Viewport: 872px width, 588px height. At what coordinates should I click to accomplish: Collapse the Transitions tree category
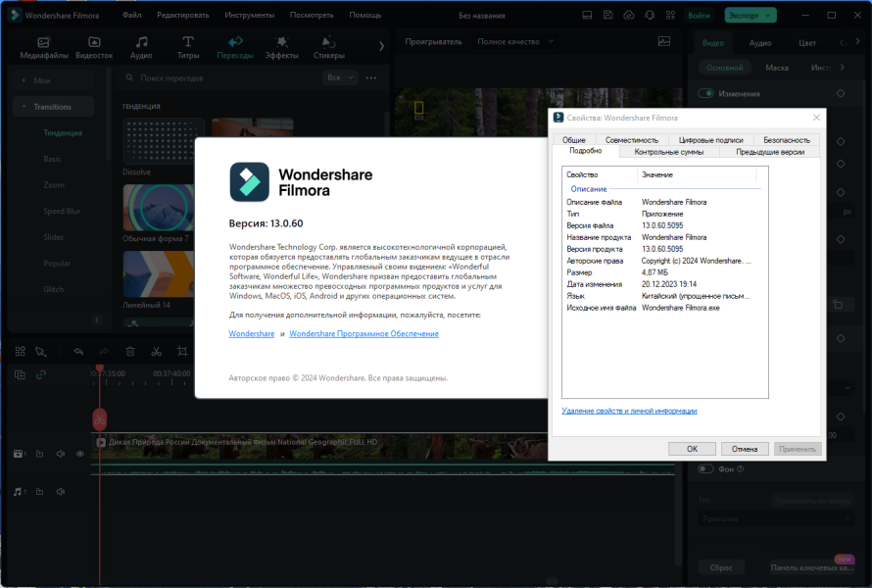[x=24, y=107]
